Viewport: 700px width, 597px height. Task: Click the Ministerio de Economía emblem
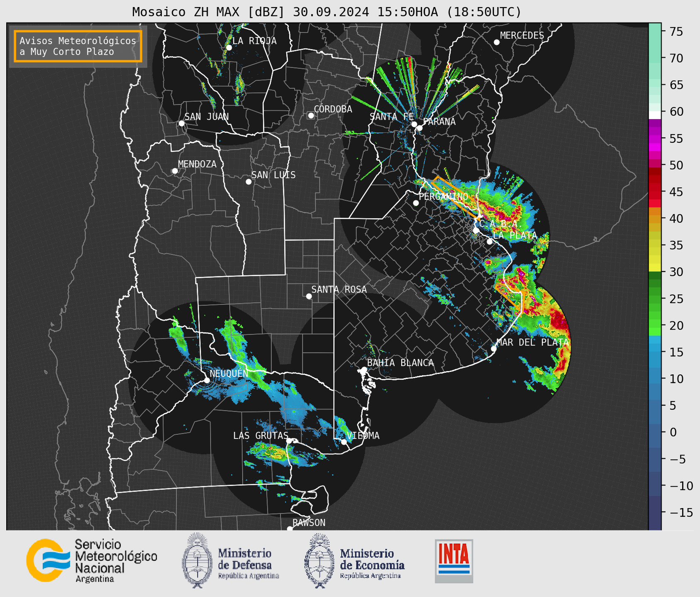click(x=320, y=561)
